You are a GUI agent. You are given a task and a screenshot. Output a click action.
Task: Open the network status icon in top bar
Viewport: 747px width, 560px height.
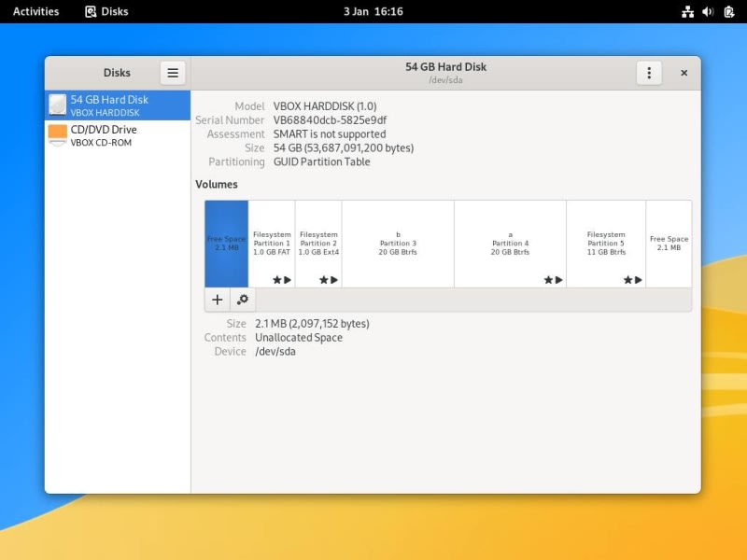687,11
